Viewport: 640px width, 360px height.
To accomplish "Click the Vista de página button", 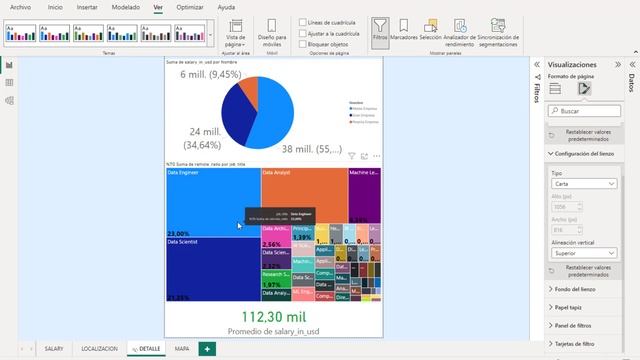I will pyautogui.click(x=236, y=33).
